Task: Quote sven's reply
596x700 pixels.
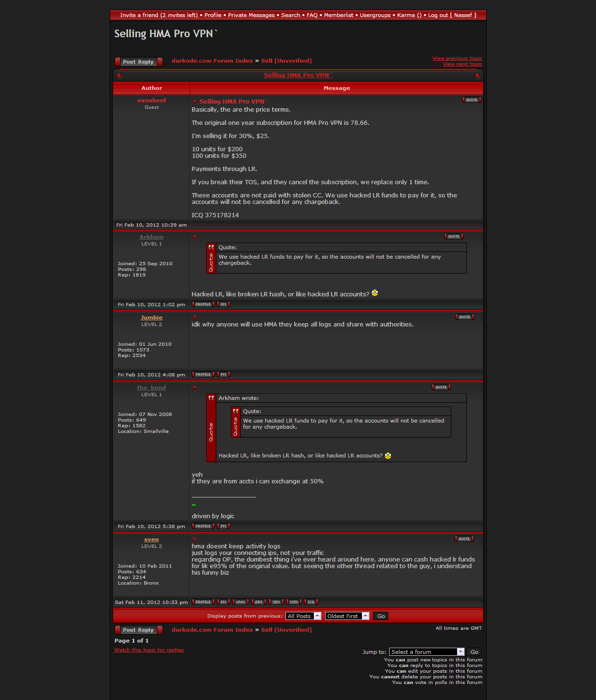Action: pyautogui.click(x=464, y=539)
